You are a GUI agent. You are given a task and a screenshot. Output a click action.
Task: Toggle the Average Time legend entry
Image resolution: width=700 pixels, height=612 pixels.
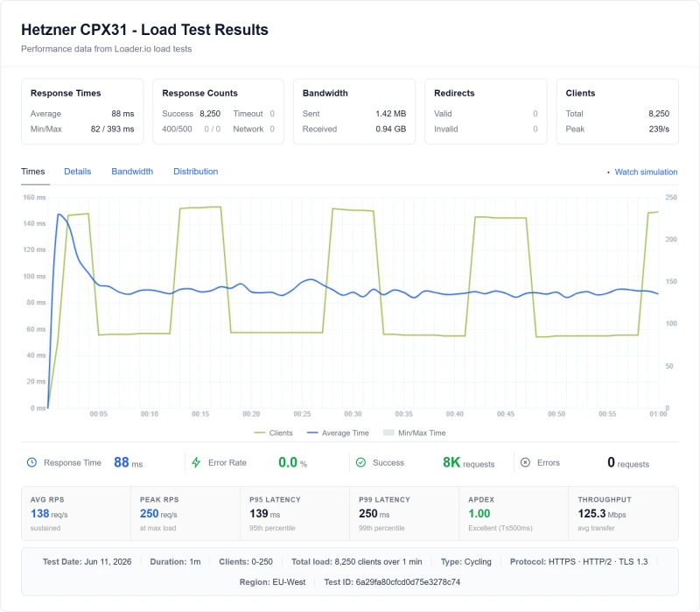(x=338, y=433)
